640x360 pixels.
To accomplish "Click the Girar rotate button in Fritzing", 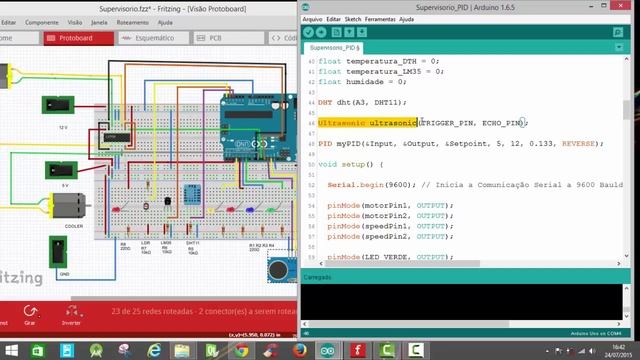I will coord(30,315).
